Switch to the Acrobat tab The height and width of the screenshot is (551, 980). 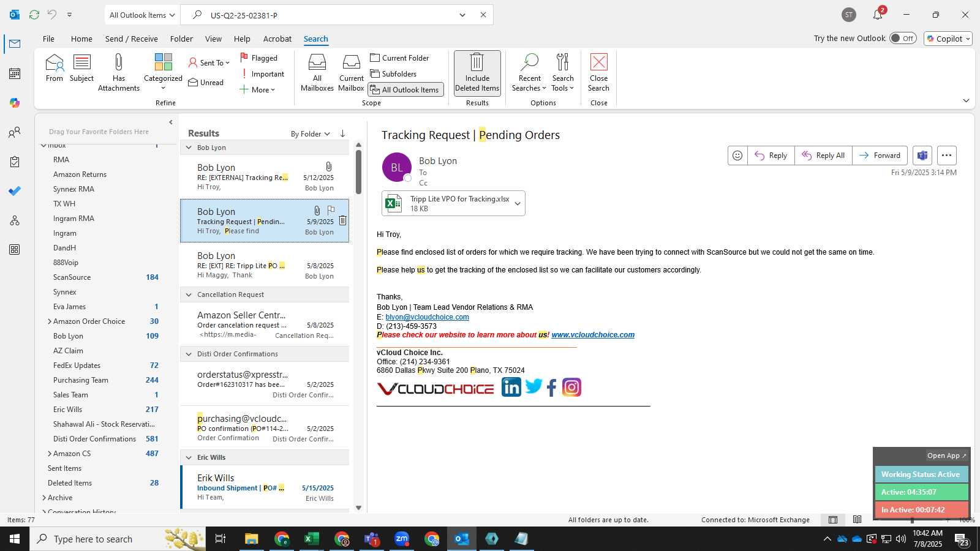coord(277,39)
